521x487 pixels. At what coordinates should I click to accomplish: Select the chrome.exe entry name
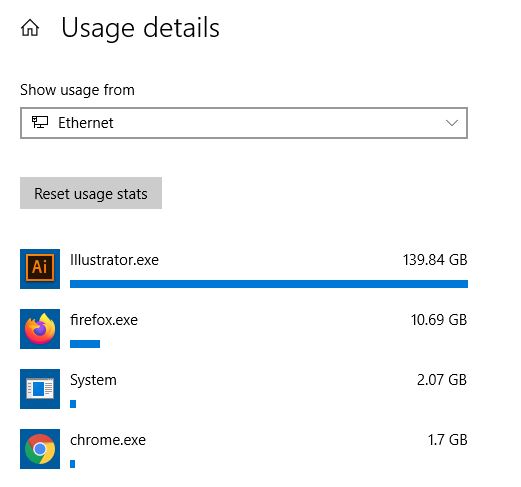pyautogui.click(x=108, y=440)
